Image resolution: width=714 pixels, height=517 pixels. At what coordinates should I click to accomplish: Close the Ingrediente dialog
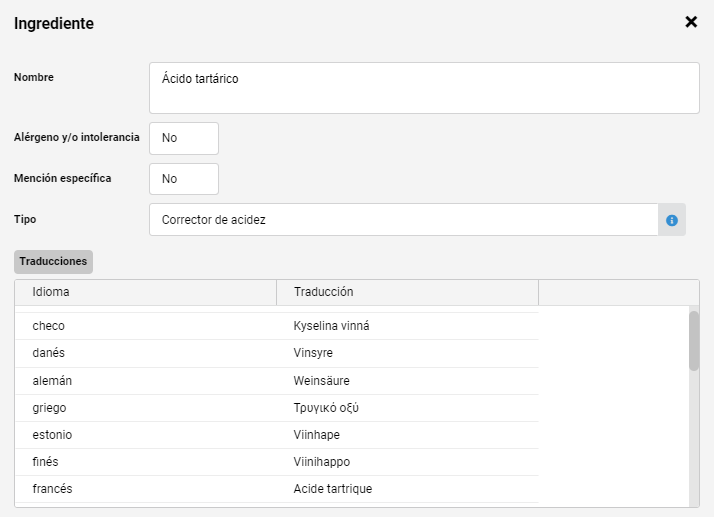(x=691, y=22)
